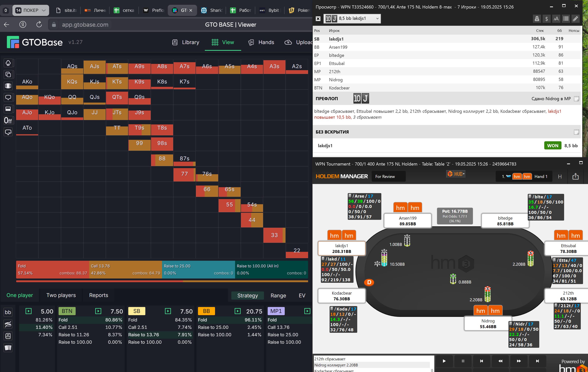The image size is (588, 372).
Task: Open the HUD dropdown in Holdem Manager
Action: (456, 174)
